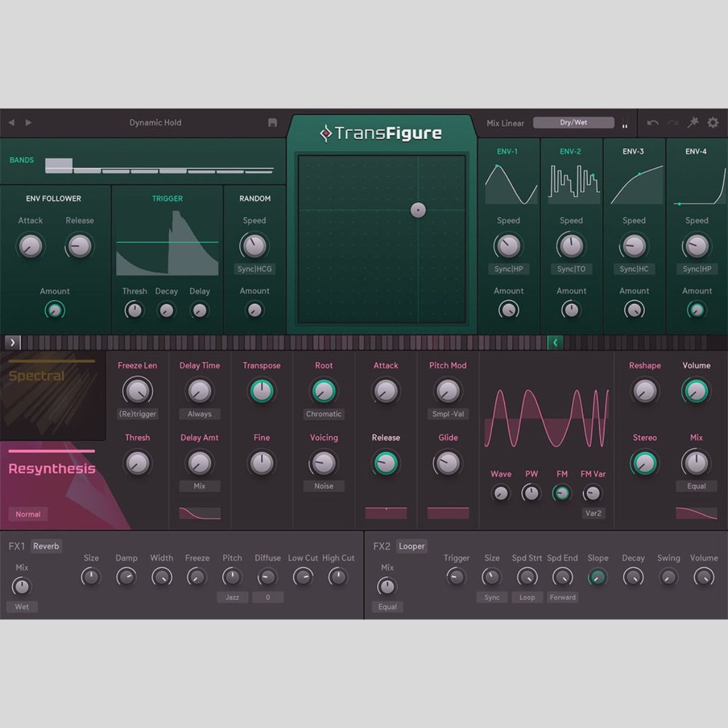
Task: Click the Delay Amt curve thumbnail
Action: pos(200,513)
